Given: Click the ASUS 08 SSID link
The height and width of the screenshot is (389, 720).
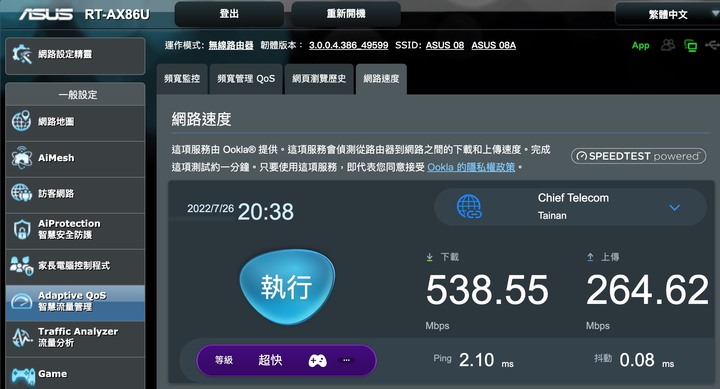Looking at the screenshot, I should (444, 45).
